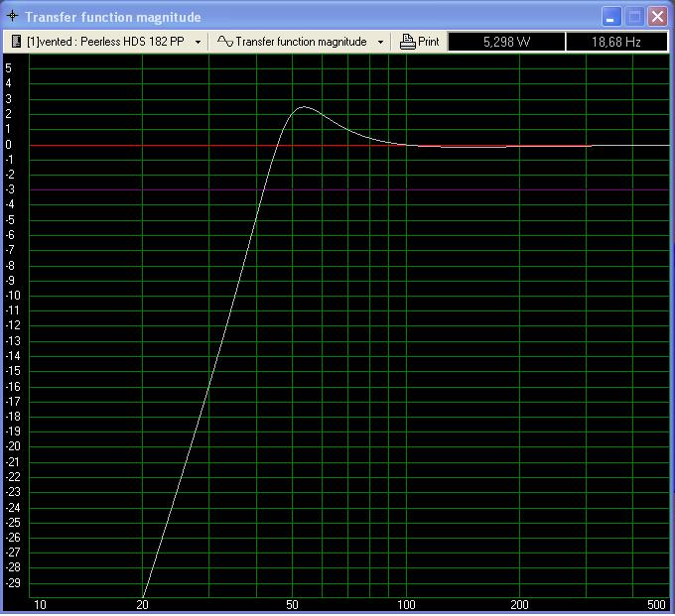Screen dimensions: 675x616
Task: Open the vented Peerless HDS 182 PP dropdown arrow
Action: point(199,42)
